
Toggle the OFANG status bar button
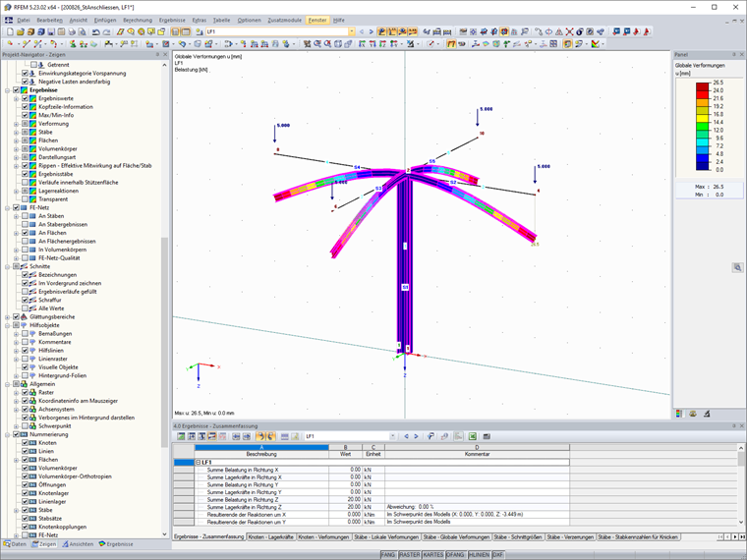coord(456,555)
